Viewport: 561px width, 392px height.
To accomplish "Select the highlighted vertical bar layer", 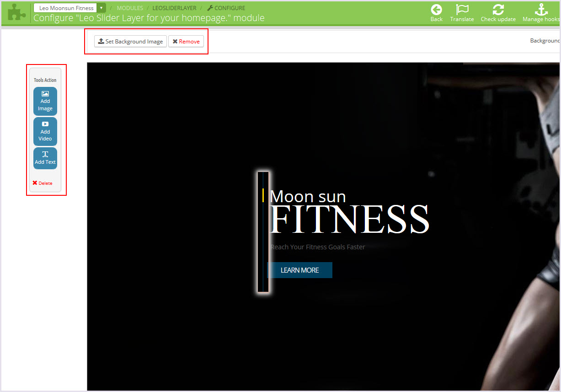I will coord(263,232).
